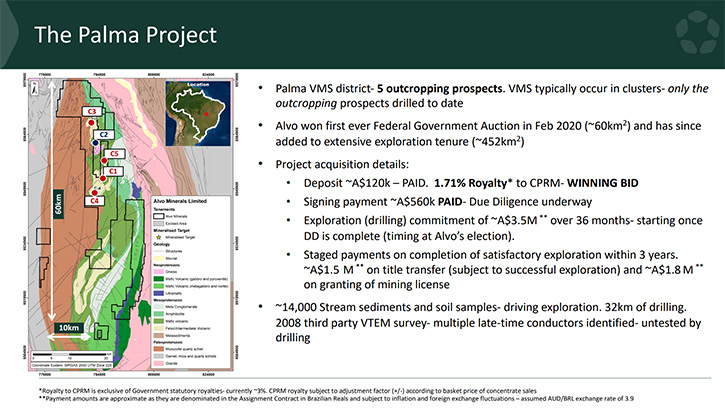The width and height of the screenshot is (725, 415).
Task: Click the 'Alvo Minerals Limited' legend title
Action: [x=180, y=201]
